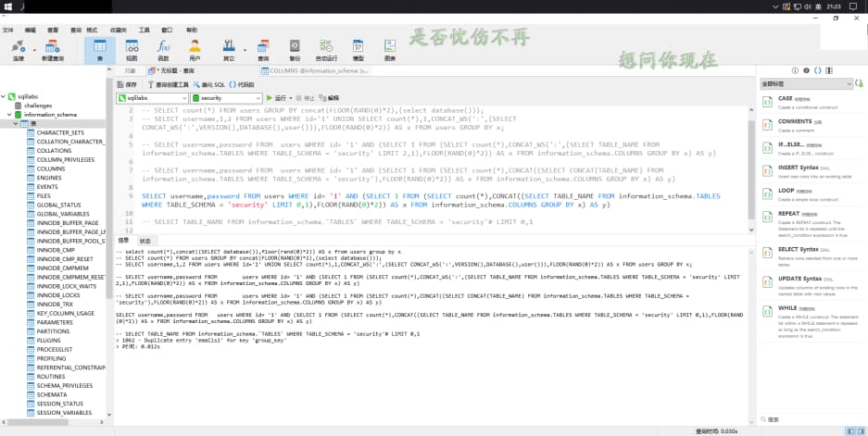868x436 pixels.
Task: Open the Automation (自动运行) toolbar icon
Action: tap(327, 50)
